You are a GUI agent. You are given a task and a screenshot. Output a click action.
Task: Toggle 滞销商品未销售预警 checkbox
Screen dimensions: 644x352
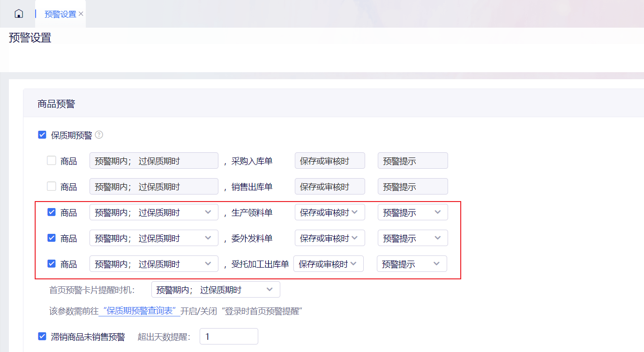[42, 337]
